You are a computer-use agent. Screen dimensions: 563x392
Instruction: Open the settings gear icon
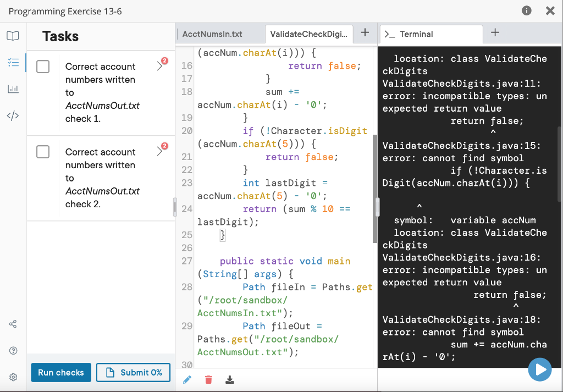point(13,377)
